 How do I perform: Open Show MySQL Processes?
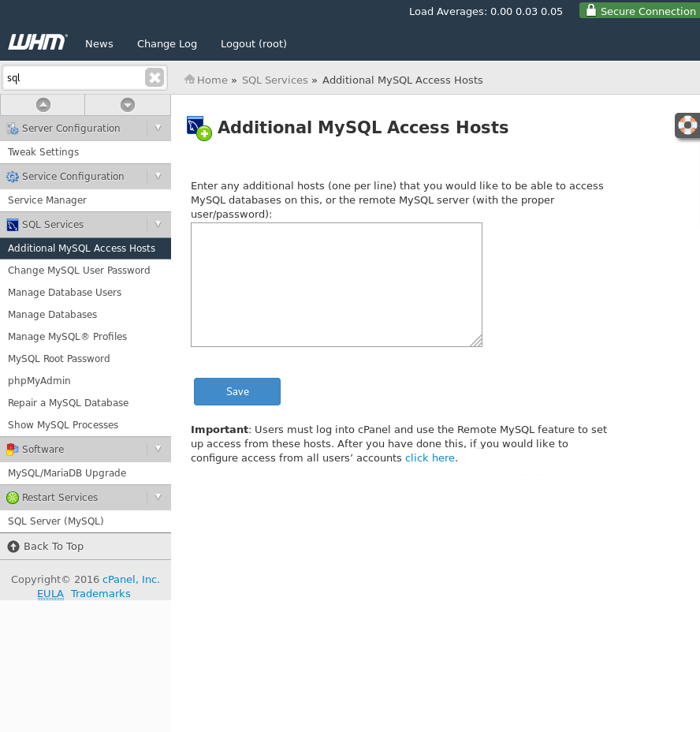pos(85,425)
